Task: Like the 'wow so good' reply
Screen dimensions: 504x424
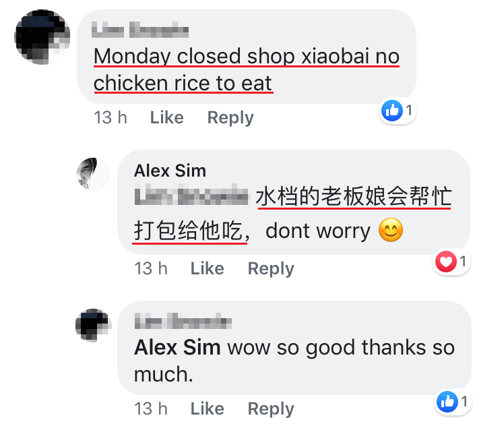Action: point(208,408)
